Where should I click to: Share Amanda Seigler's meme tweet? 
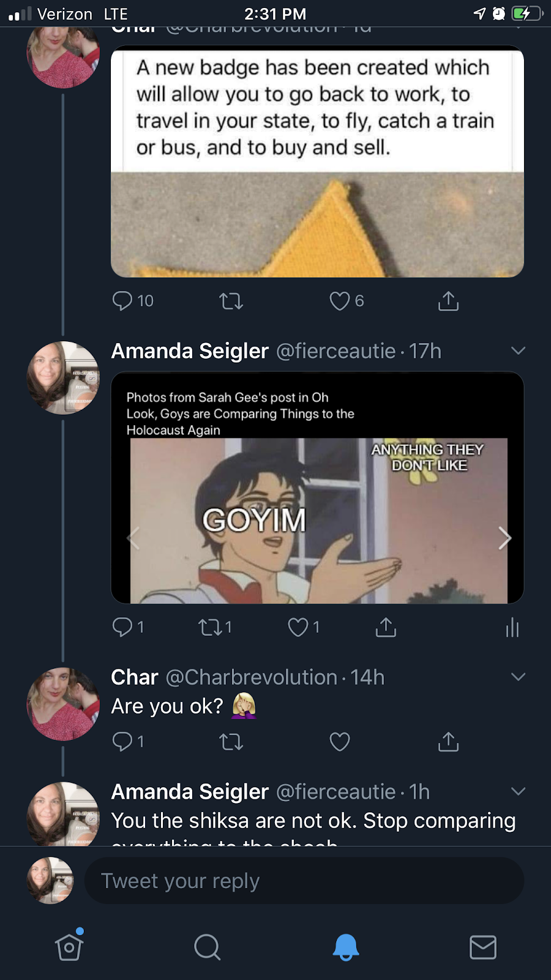[x=386, y=627]
